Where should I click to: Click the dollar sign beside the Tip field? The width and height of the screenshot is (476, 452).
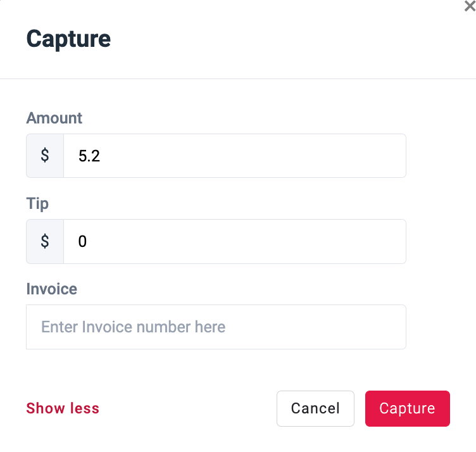coord(45,241)
